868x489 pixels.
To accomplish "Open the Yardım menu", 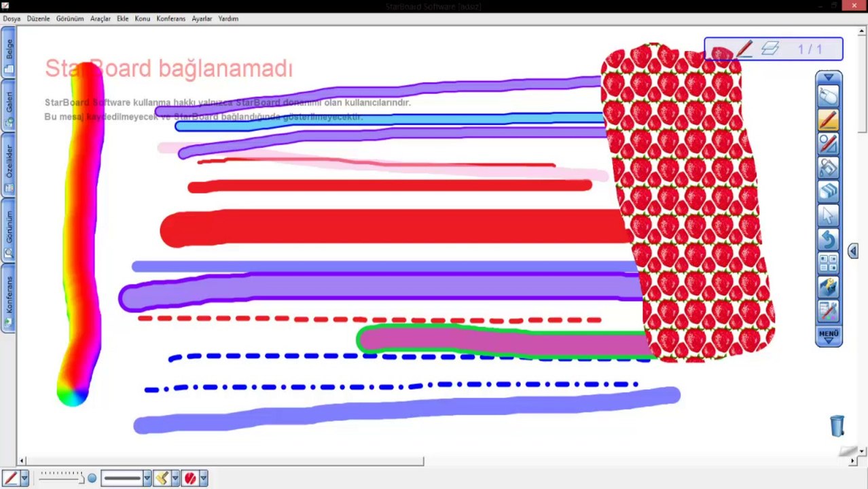I will (x=228, y=19).
